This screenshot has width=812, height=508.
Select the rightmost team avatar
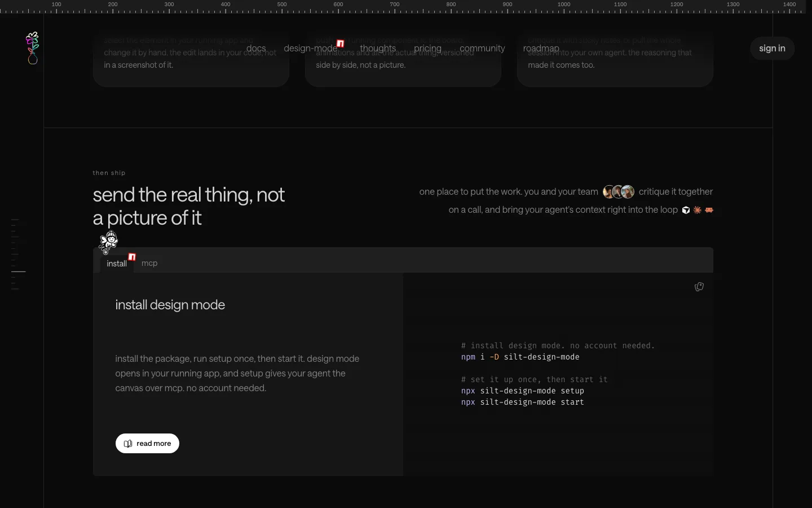coord(628,192)
